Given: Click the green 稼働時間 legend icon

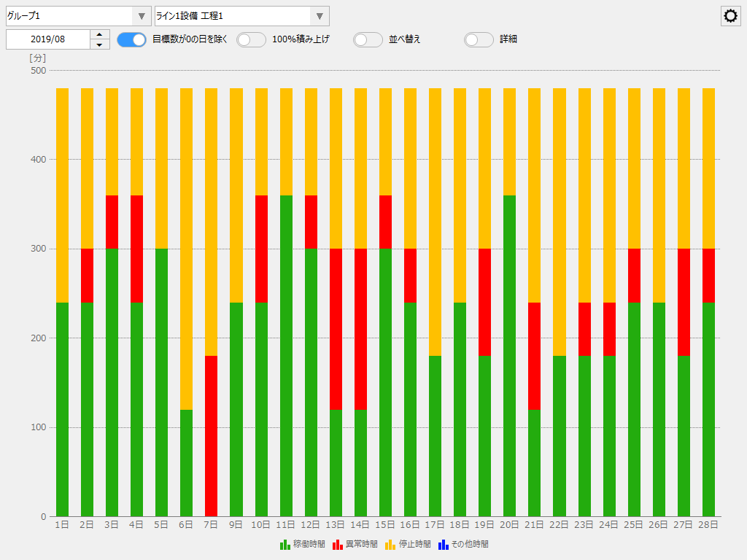Looking at the screenshot, I should [x=285, y=544].
